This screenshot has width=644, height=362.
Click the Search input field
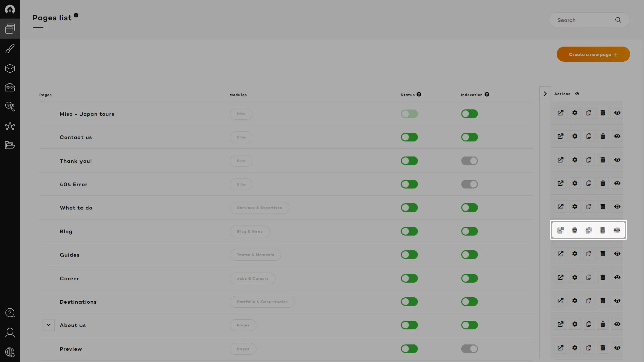pos(584,20)
